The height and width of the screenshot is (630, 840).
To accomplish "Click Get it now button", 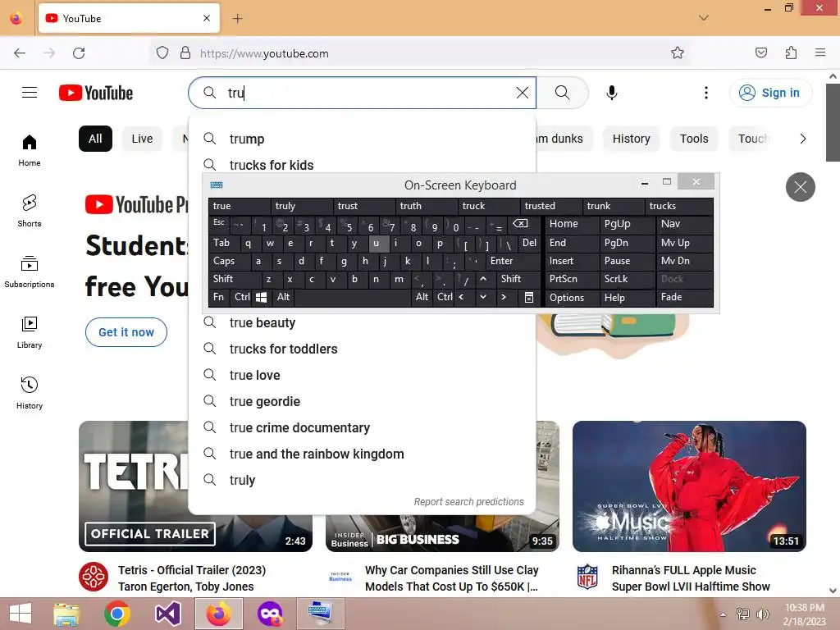I will [126, 332].
